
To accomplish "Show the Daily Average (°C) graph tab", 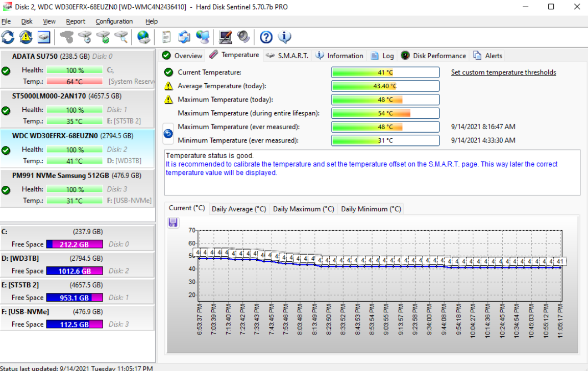I will pyautogui.click(x=239, y=209).
